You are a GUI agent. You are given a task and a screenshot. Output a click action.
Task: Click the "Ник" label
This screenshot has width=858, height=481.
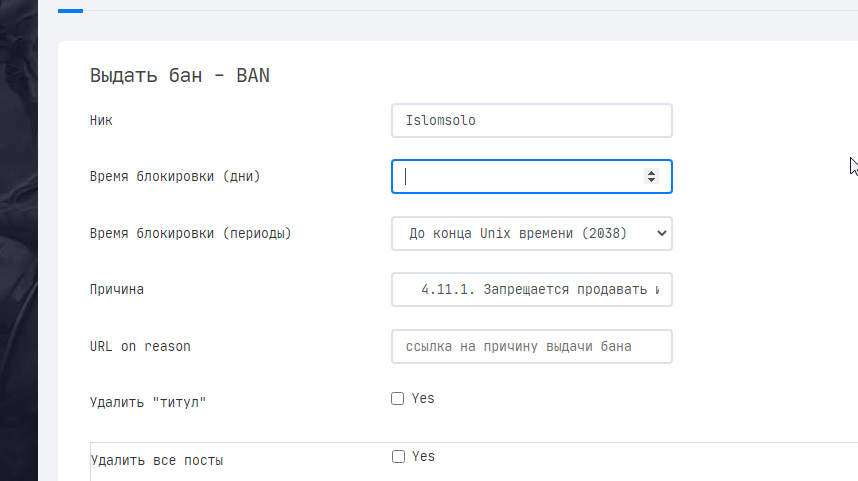[101, 120]
